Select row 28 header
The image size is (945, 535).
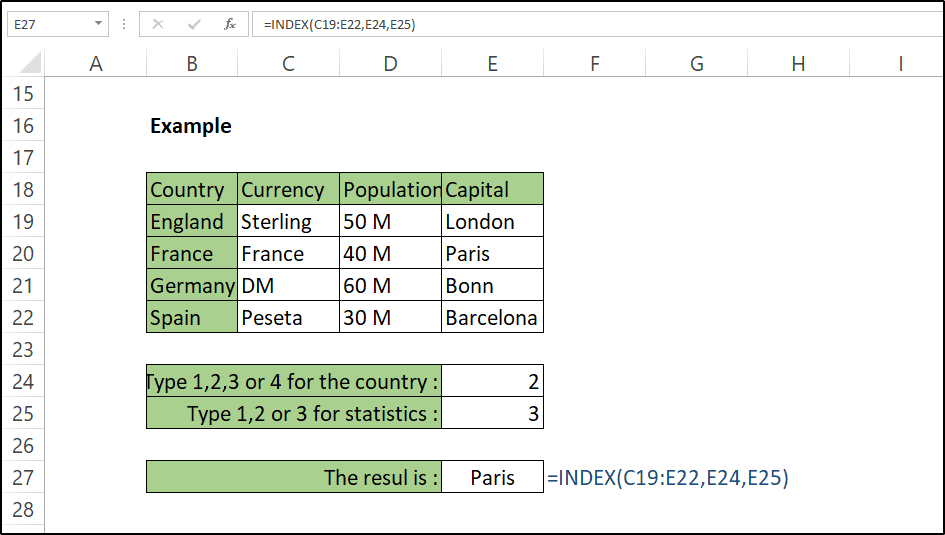point(23,508)
